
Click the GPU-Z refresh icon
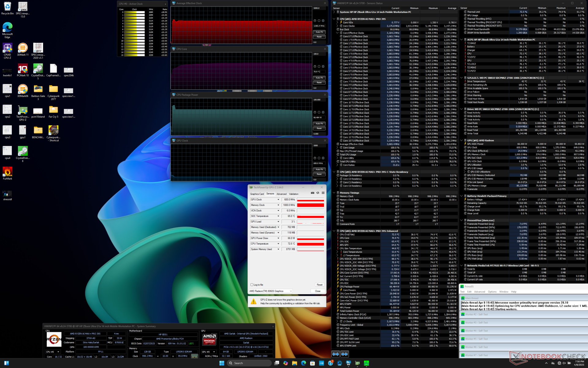point(318,193)
